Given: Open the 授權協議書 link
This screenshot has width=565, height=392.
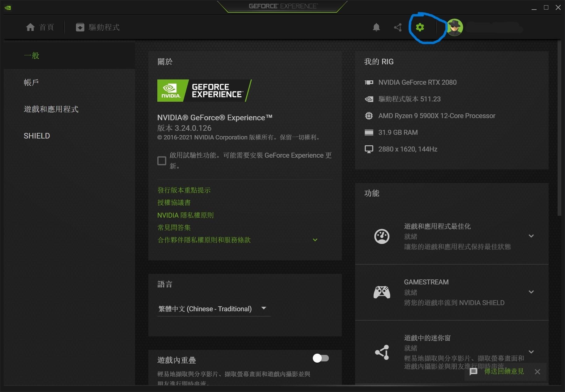Looking at the screenshot, I should (x=174, y=202).
